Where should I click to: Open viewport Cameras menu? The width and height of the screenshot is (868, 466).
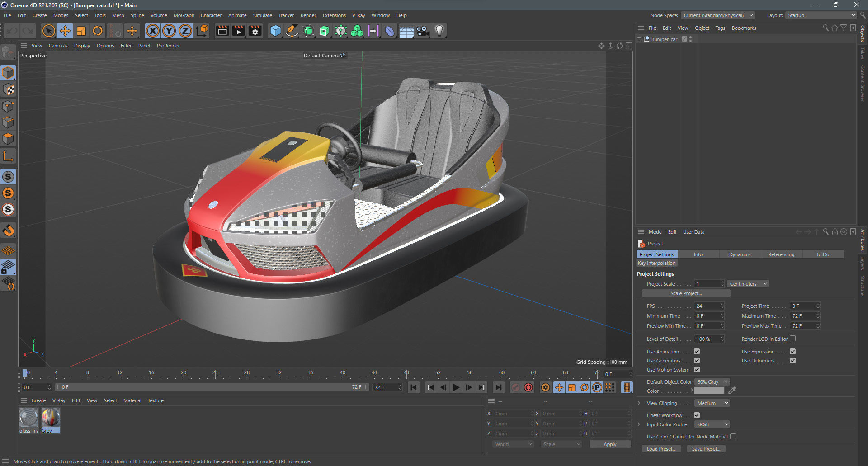pos(58,46)
